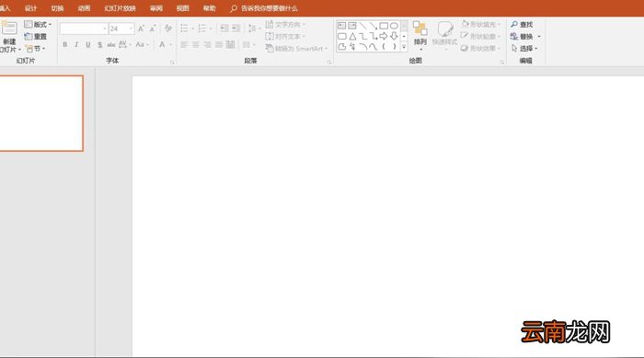Viewport: 644px width, 358px height.
Task: Open Shape Fill (形状填充) color menu
Action: pyautogui.click(x=480, y=25)
